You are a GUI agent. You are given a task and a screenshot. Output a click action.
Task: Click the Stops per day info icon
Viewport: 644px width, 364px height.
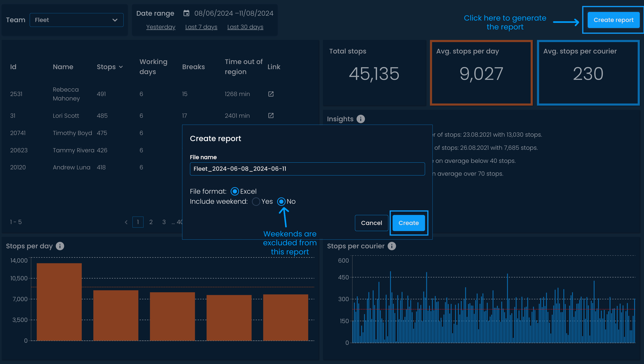(x=60, y=246)
